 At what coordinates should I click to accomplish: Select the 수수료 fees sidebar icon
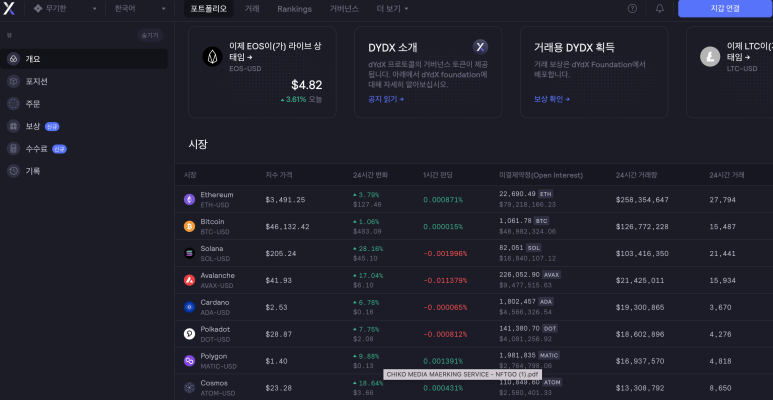click(13, 148)
